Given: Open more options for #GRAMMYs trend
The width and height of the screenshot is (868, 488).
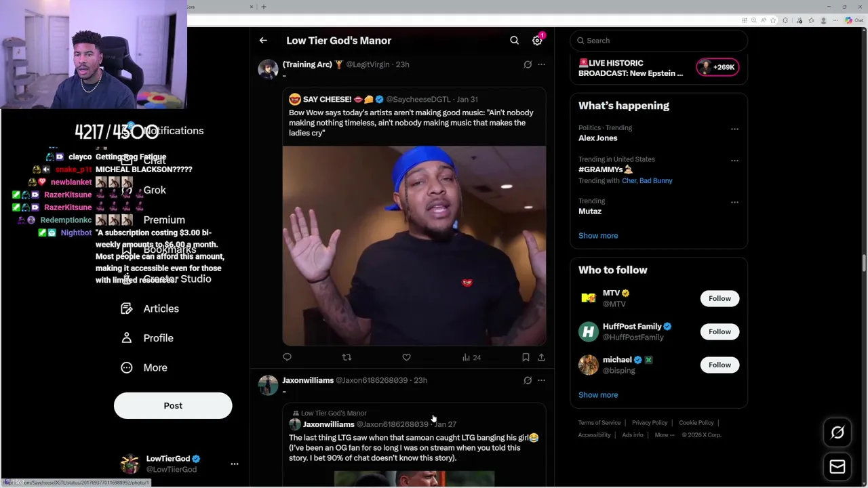Looking at the screenshot, I should [734, 160].
